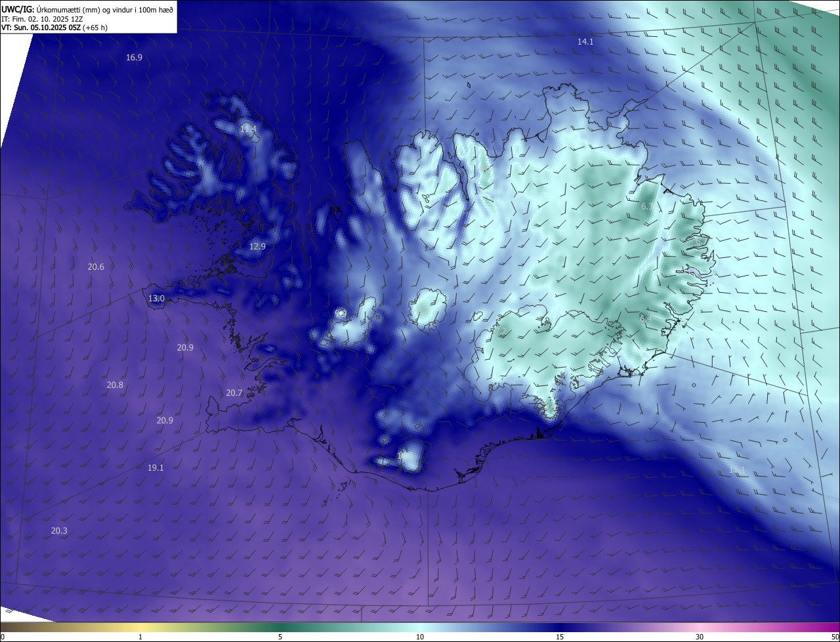This screenshot has height=642, width=840.
Task: Click the 6.3 value label in east Iceland
Action: 646,207
